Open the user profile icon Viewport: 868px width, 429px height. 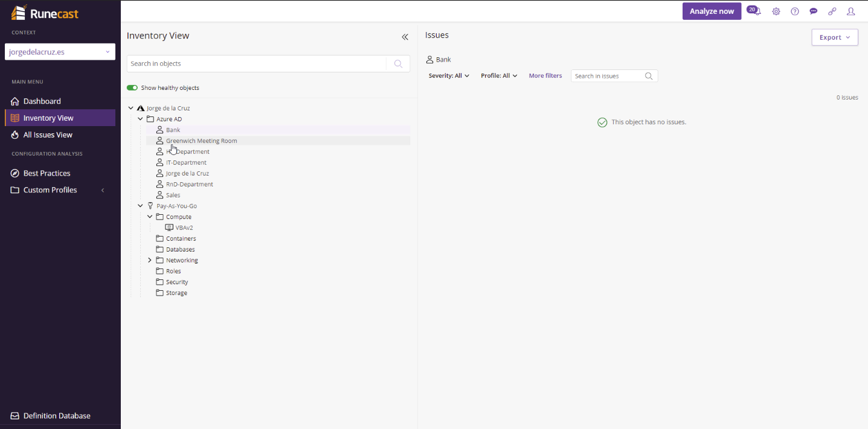[x=851, y=11]
